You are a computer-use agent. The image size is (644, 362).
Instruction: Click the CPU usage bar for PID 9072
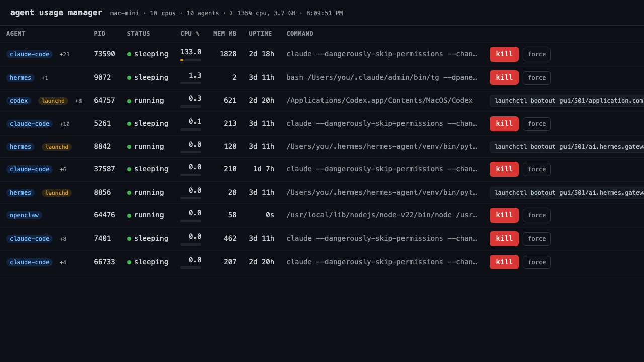pyautogui.click(x=191, y=83)
